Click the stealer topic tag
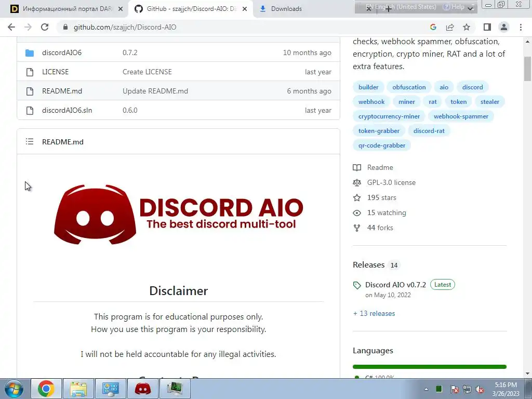This screenshot has height=399, width=532. tap(489, 102)
